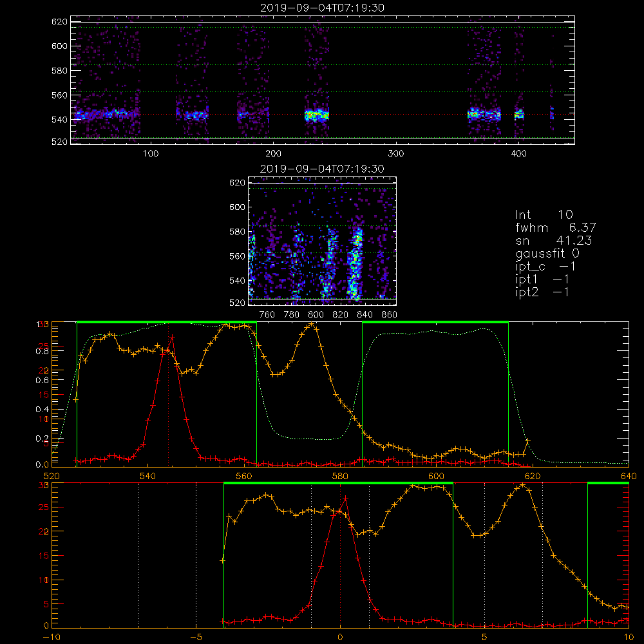Click red y-axis label 15 on bottom plot

click(43, 556)
